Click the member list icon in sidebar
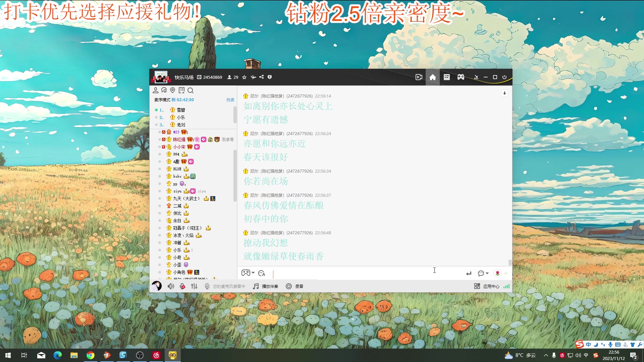Screen dimensions: 644x362 [156, 90]
